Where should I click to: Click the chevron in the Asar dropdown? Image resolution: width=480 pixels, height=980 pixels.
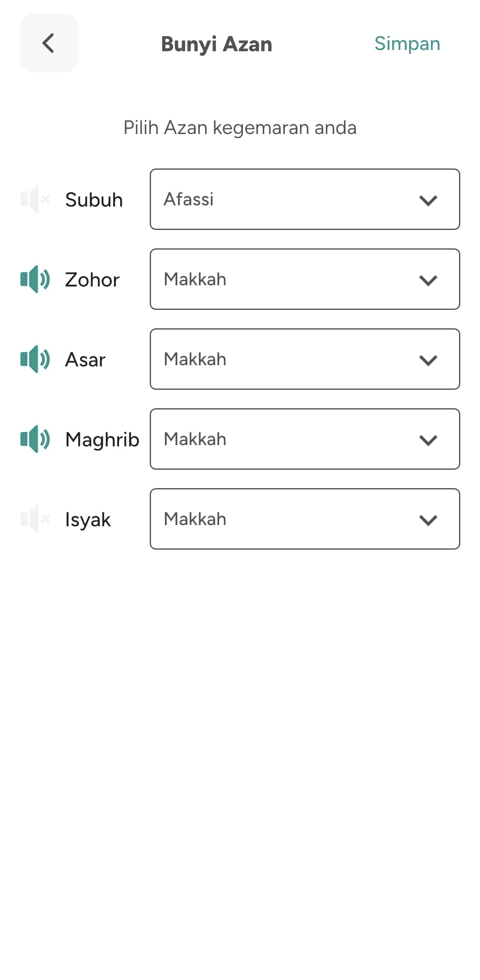tap(428, 360)
